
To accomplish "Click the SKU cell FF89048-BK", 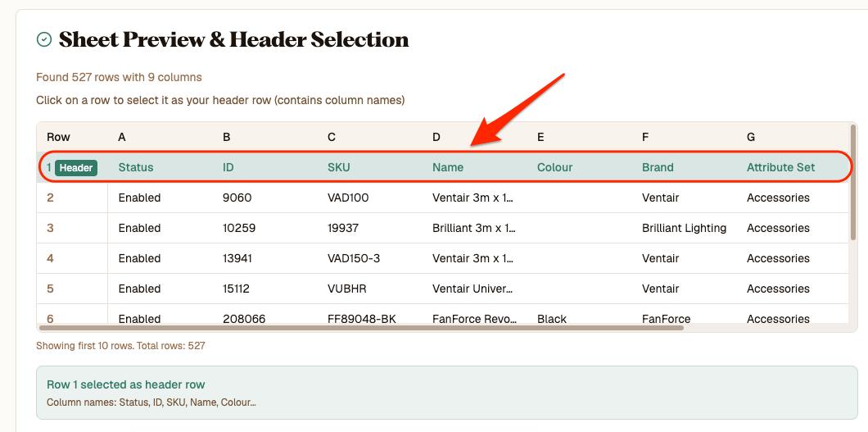I will tap(362, 319).
